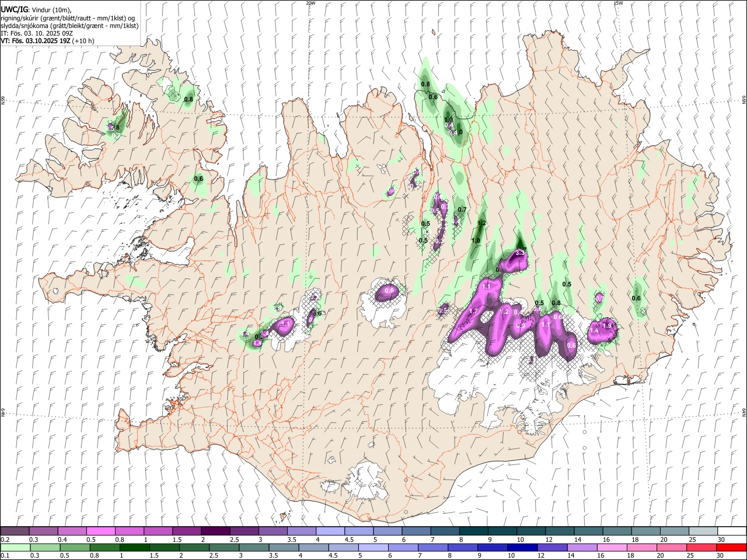Pick the hot pink 20 swatch in rain legend
The image size is (747, 560).
[x=671, y=547]
